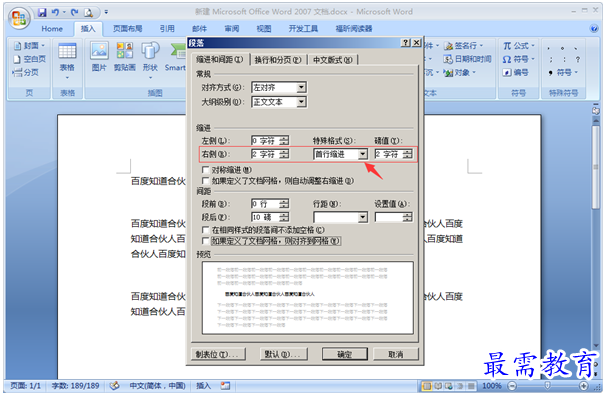The width and height of the screenshot is (605, 396).
Task: Adjust the Right indent (右侧) spinner
Action: [284, 154]
